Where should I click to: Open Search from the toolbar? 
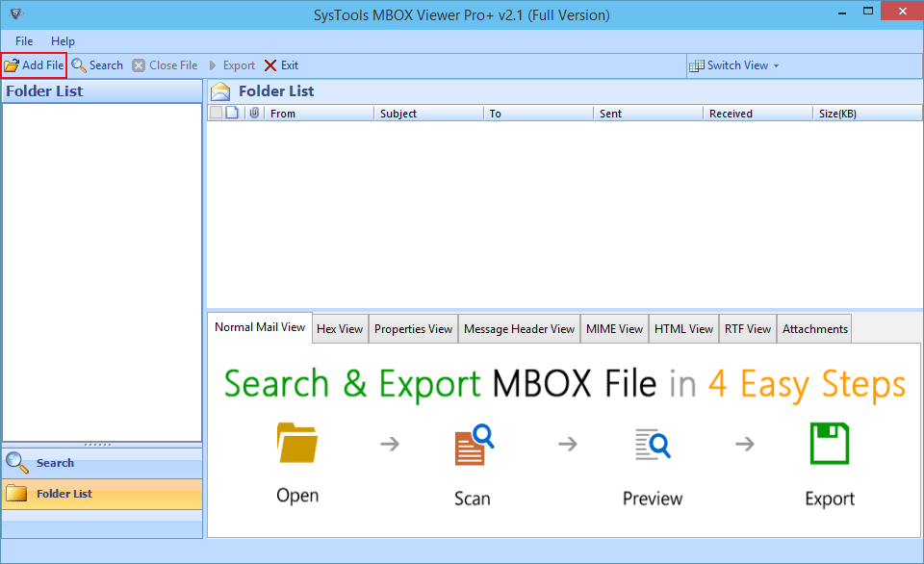(x=98, y=65)
